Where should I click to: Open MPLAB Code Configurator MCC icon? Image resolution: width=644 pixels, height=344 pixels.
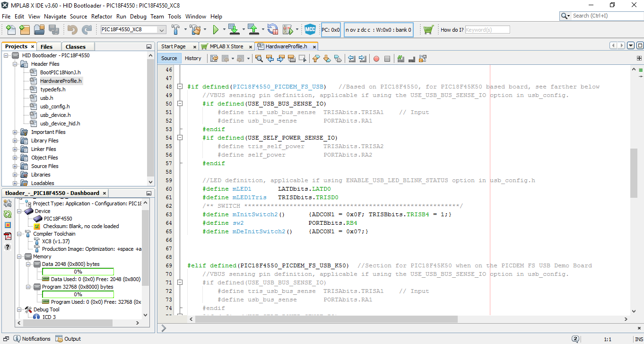(310, 30)
